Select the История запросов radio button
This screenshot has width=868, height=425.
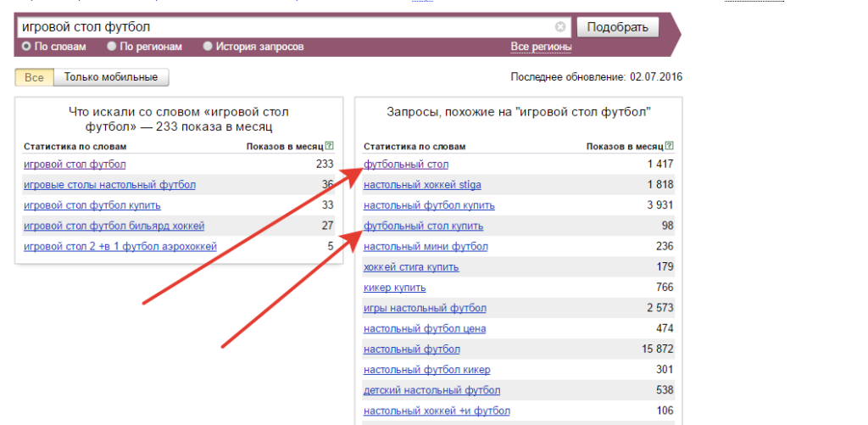(x=208, y=47)
